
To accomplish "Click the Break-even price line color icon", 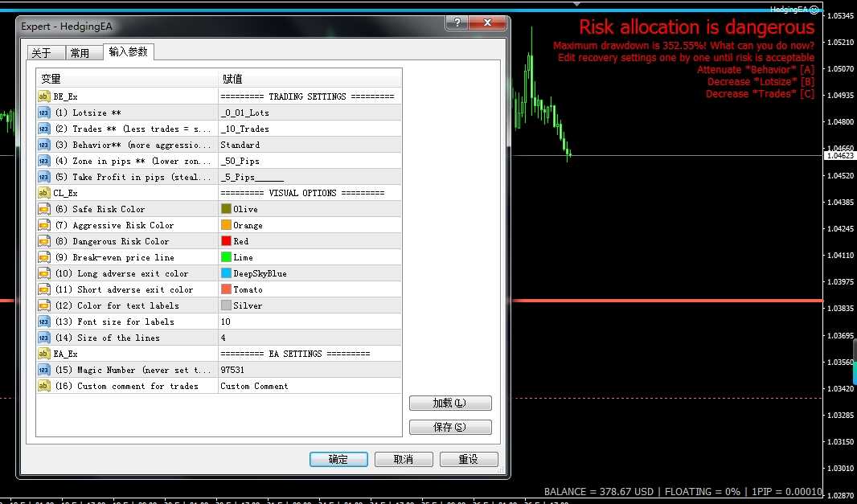I will pyautogui.click(x=45, y=257).
